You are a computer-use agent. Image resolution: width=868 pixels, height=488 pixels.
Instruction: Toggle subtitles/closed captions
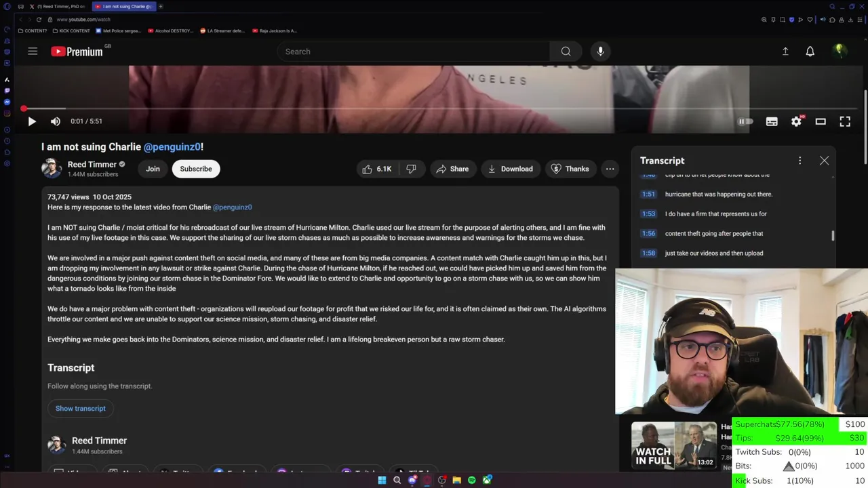point(772,121)
